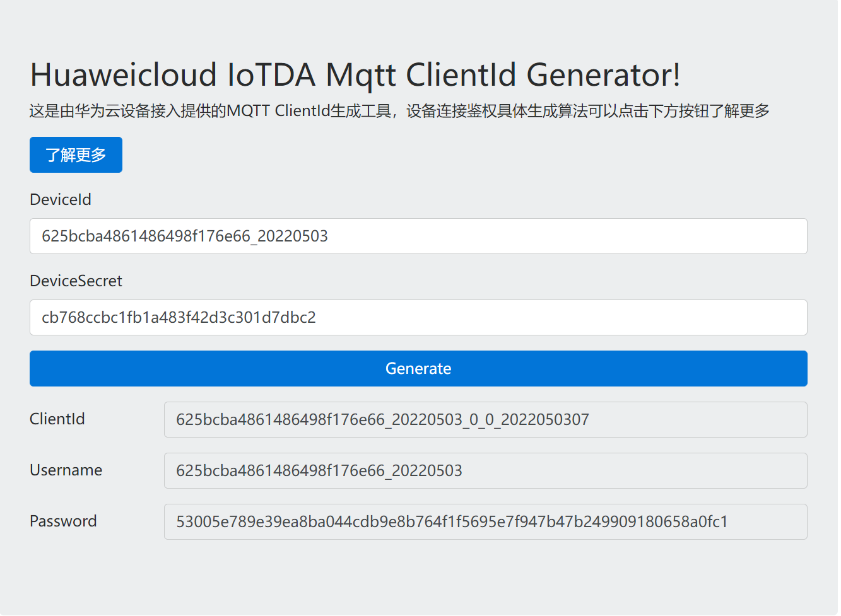The image size is (841, 616).
Task: Click the 了解更多 button
Action: click(76, 155)
